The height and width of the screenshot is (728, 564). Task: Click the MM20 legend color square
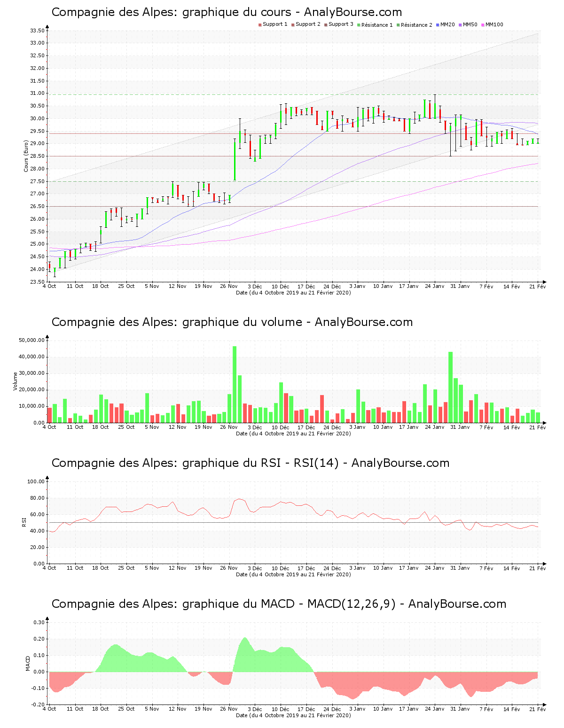pos(438,25)
